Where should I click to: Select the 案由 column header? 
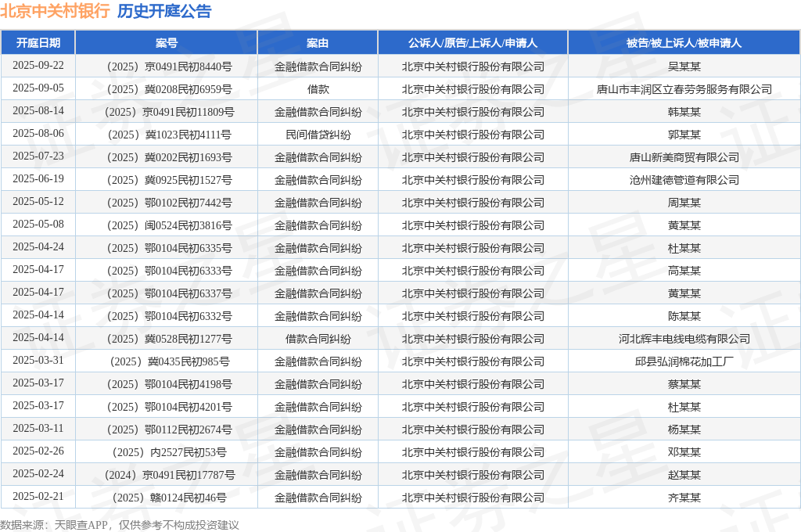coord(318,43)
